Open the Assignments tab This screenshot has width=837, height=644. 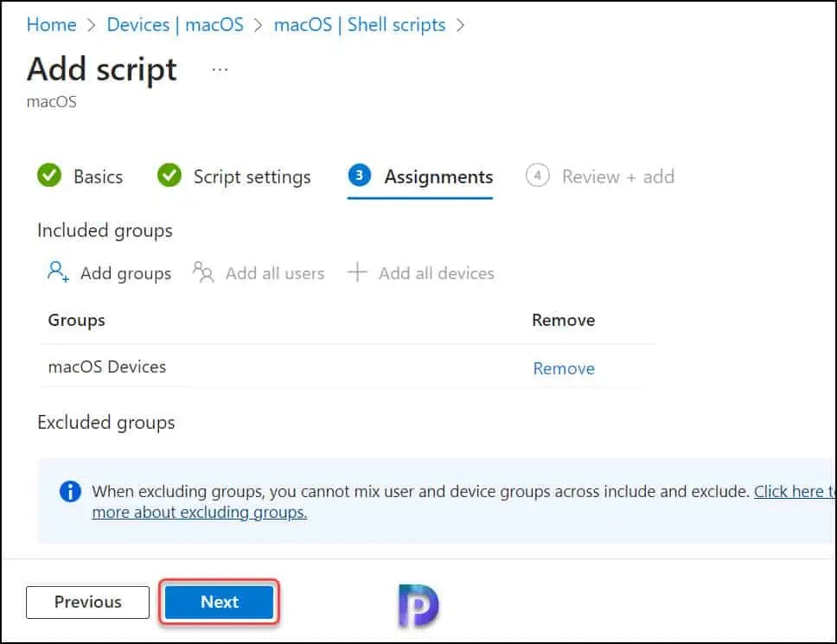click(438, 176)
